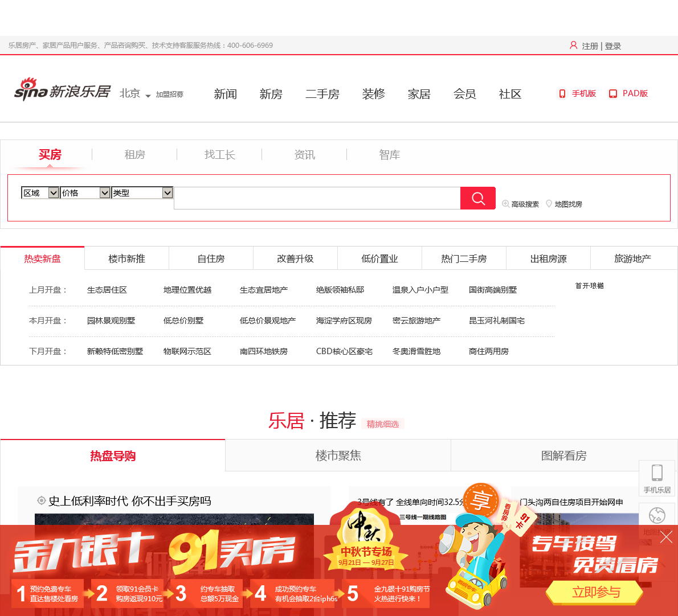Open the 门头沟两自住房项目开始网申 headline
The image size is (678, 616).
571,502
